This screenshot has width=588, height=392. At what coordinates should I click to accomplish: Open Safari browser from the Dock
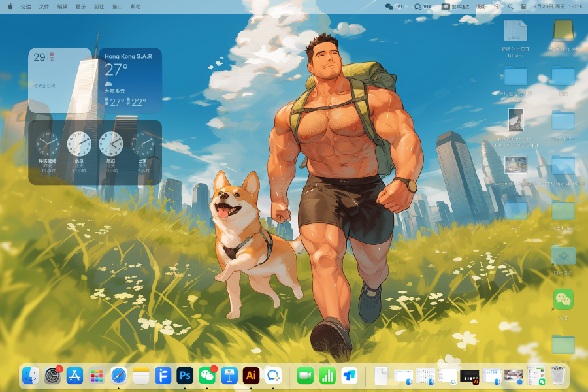pos(118,376)
